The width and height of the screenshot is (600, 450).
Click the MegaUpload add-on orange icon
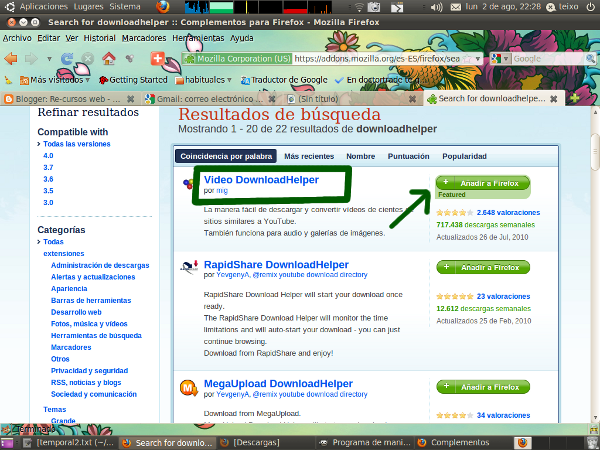pyautogui.click(x=189, y=388)
